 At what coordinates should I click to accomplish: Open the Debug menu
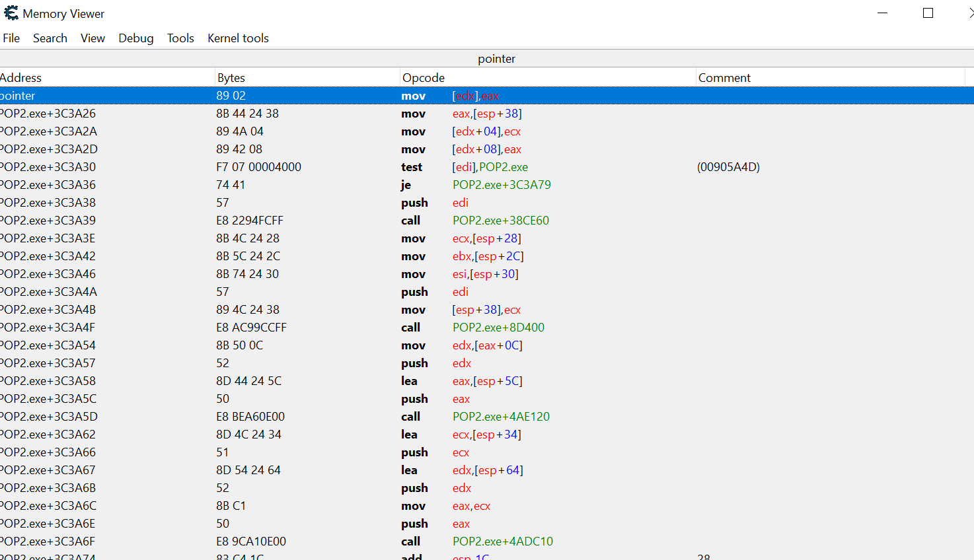(x=136, y=38)
